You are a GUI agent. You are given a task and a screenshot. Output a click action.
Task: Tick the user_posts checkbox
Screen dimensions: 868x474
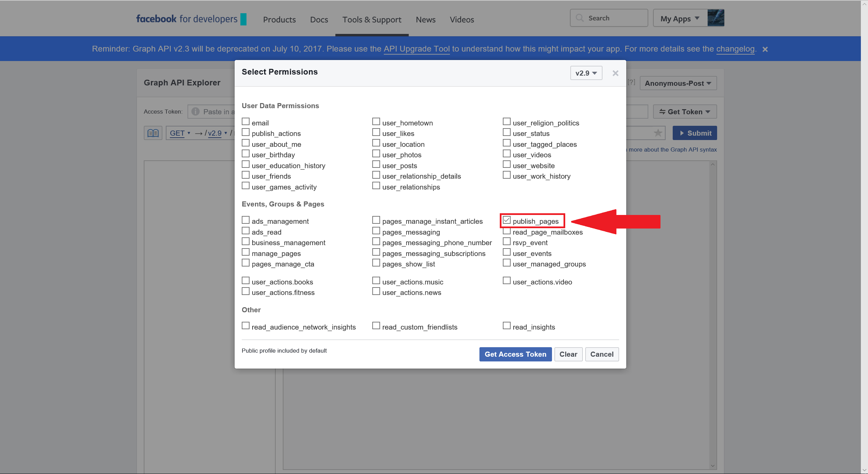(x=376, y=164)
